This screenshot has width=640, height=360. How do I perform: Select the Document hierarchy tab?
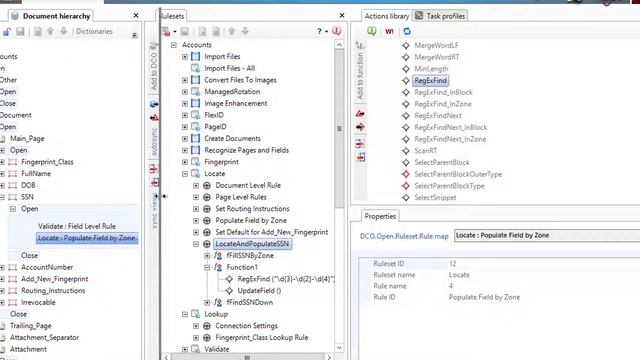coord(51,16)
